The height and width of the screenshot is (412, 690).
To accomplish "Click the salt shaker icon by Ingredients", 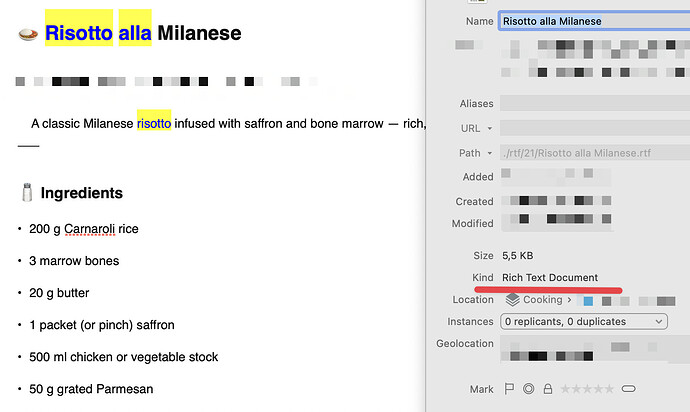I will click(27, 193).
